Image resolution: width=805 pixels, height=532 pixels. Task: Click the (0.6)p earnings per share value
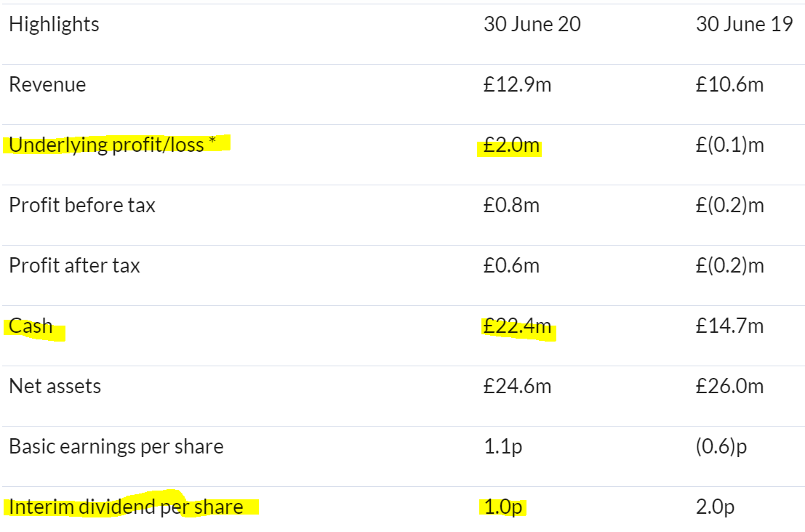click(721, 447)
